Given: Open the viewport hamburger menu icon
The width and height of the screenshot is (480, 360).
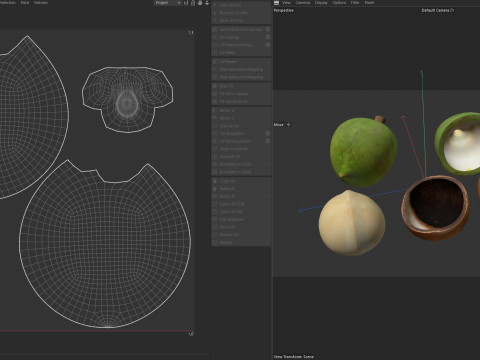Looking at the screenshot, I should (276, 3).
